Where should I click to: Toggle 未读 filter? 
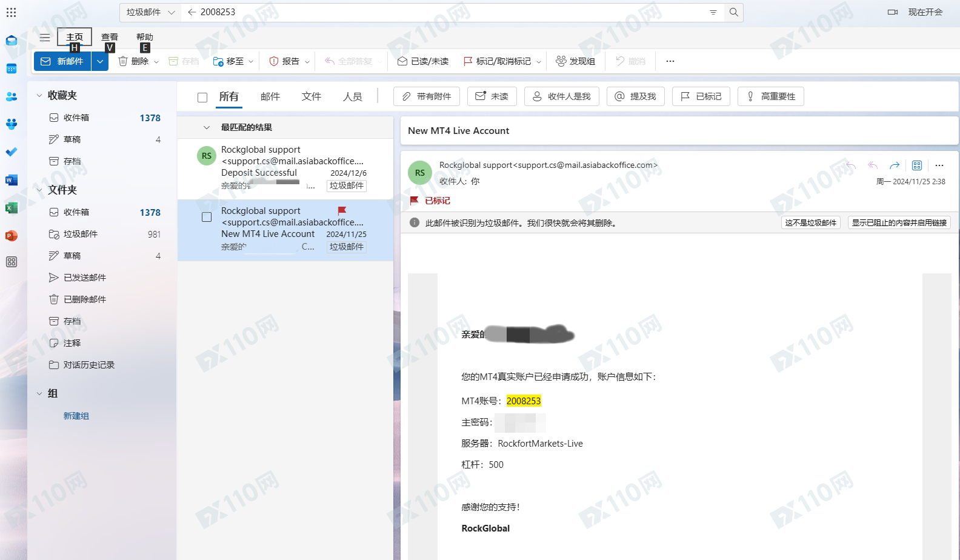492,96
